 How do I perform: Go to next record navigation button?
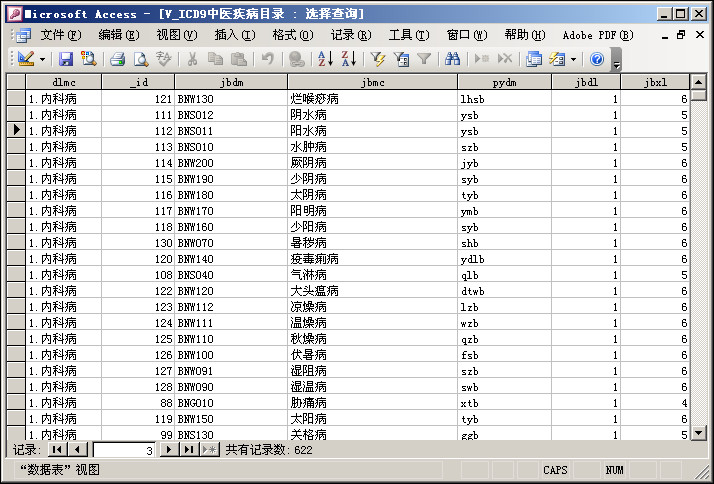[x=169, y=450]
